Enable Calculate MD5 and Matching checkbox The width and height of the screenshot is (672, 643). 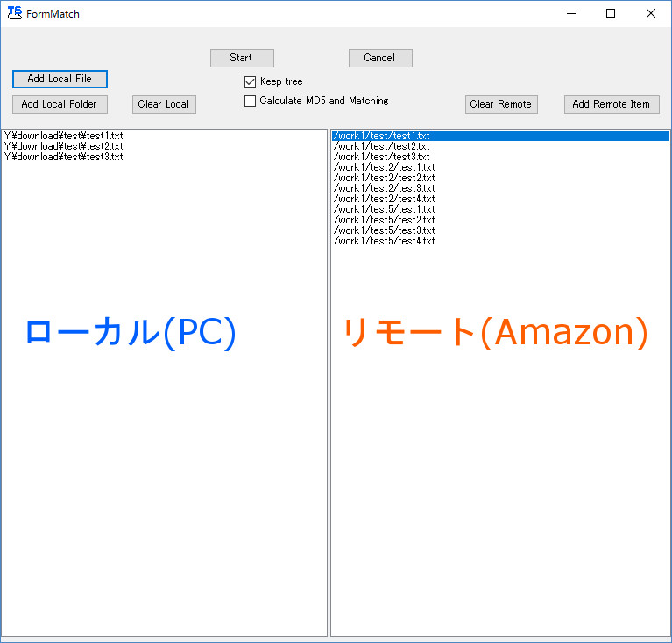[x=251, y=101]
